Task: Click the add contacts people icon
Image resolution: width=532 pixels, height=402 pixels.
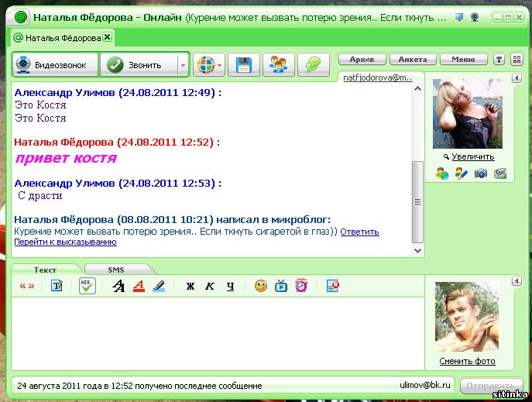Action: coord(278,65)
